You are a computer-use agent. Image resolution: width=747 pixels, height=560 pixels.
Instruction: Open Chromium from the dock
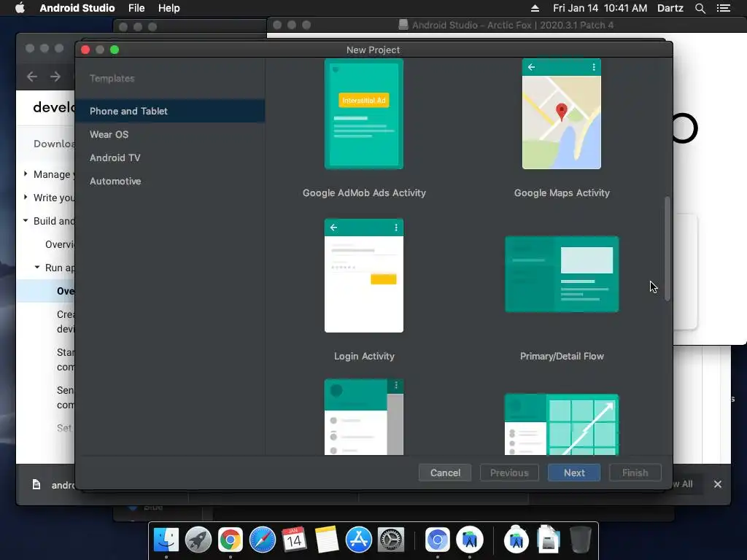point(438,540)
